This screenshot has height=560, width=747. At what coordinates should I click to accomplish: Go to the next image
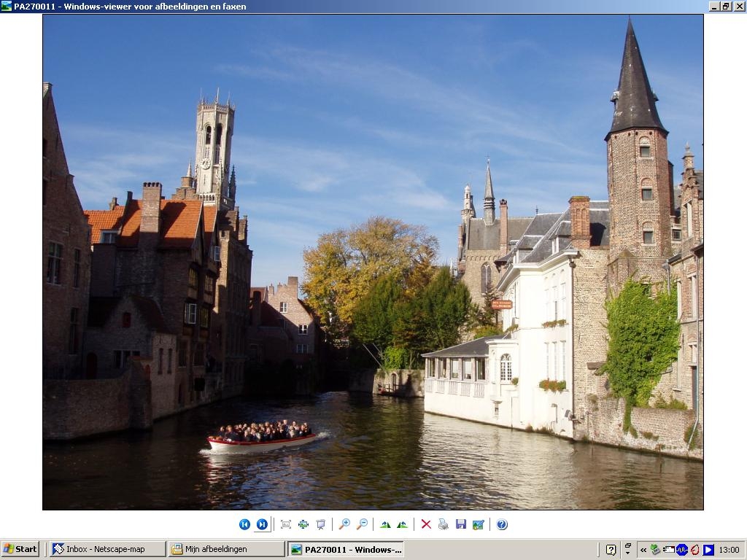coord(262,524)
